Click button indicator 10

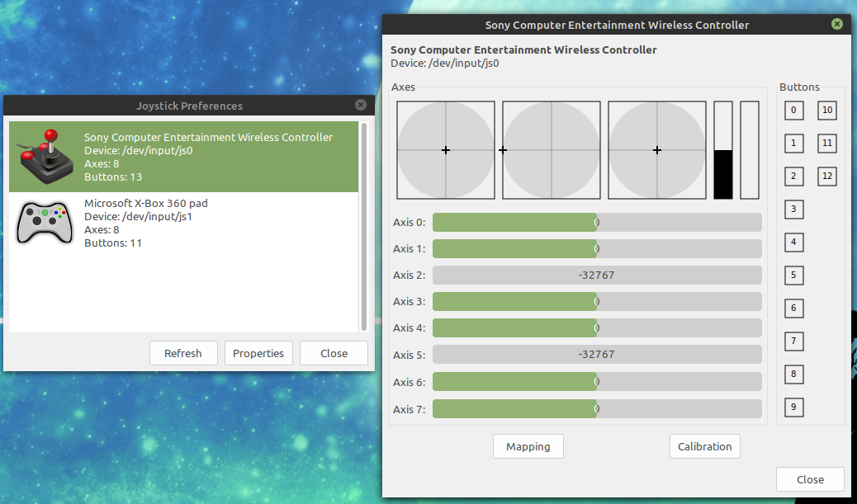tap(827, 111)
